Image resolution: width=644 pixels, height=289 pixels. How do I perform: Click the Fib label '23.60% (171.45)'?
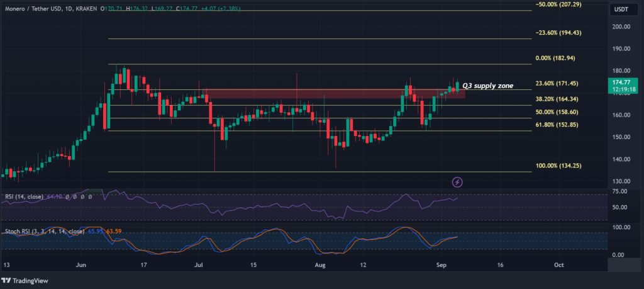(x=557, y=84)
